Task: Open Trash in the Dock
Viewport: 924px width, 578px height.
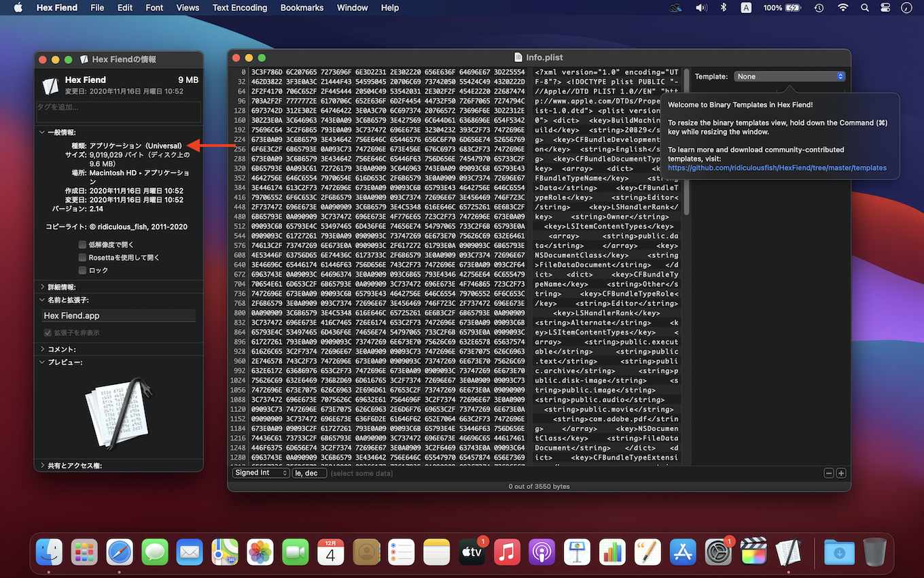Action: point(874,551)
